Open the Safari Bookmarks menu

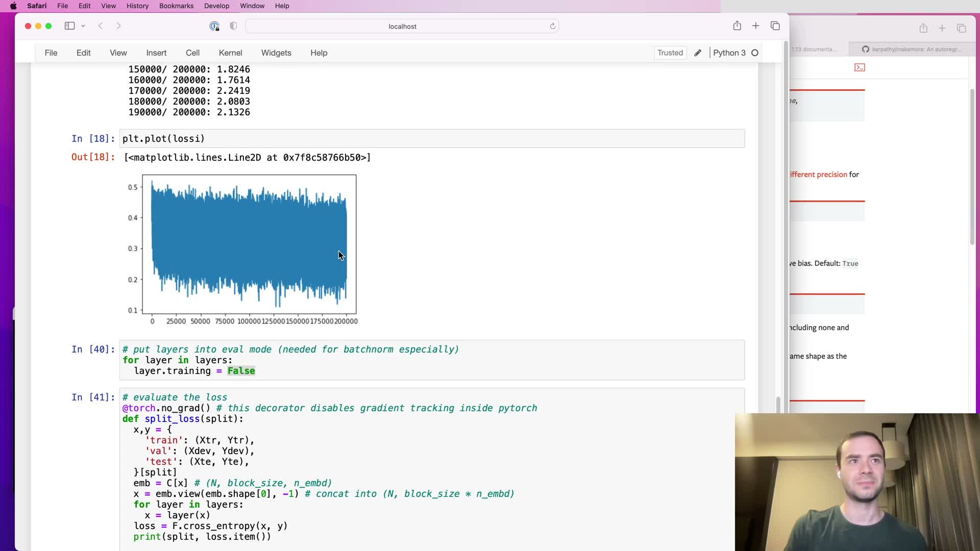(x=176, y=6)
